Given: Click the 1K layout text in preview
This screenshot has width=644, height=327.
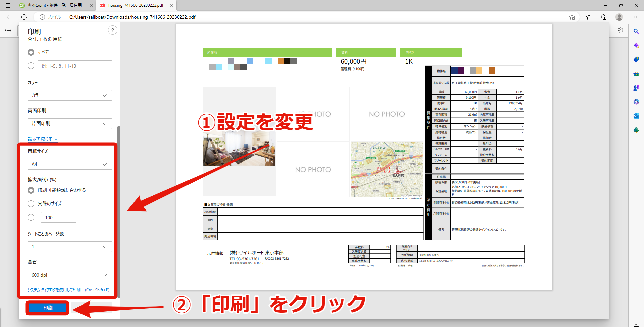Looking at the screenshot, I should pos(409,61).
